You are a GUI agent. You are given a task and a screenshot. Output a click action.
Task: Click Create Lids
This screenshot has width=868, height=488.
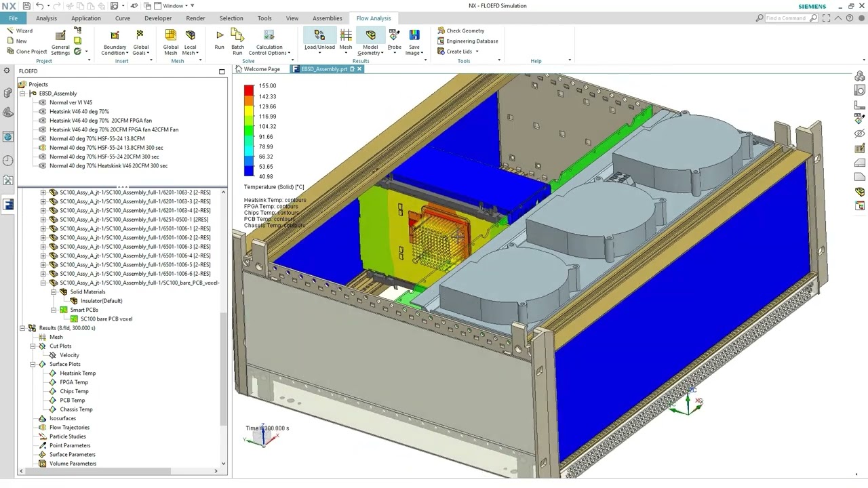point(454,52)
